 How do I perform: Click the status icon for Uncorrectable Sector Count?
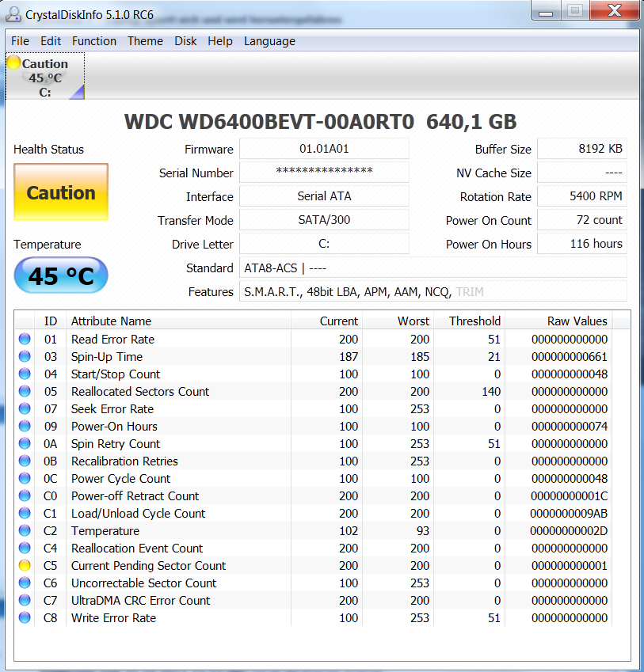coord(25,583)
